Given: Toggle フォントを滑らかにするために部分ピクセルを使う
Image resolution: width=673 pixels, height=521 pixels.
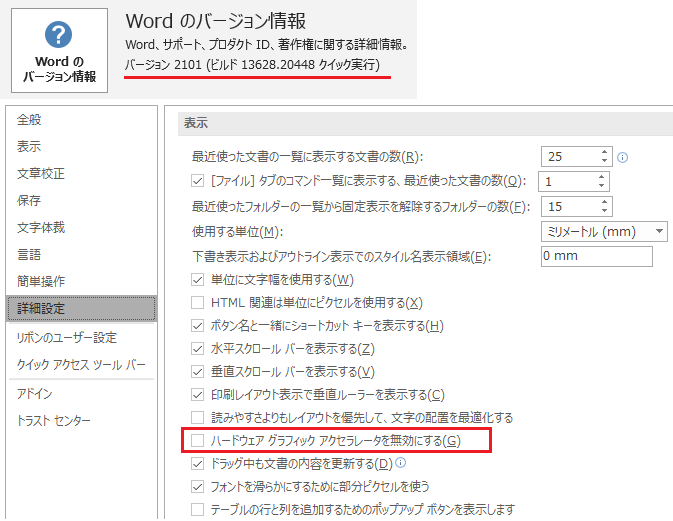Looking at the screenshot, I should tap(197, 487).
